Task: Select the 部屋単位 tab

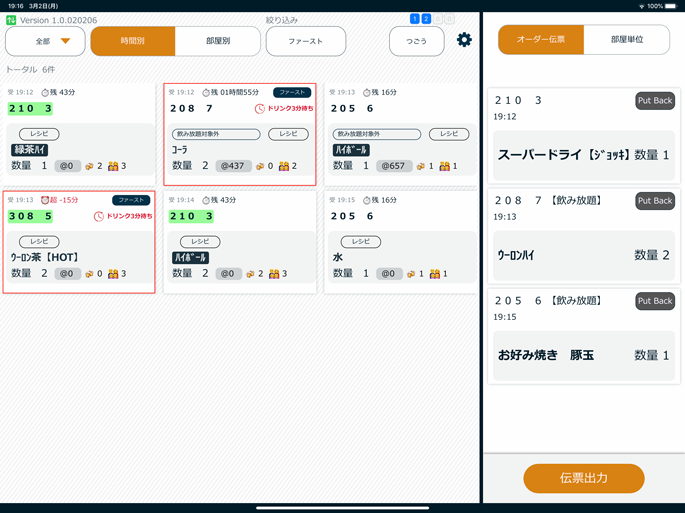Action: [x=626, y=39]
